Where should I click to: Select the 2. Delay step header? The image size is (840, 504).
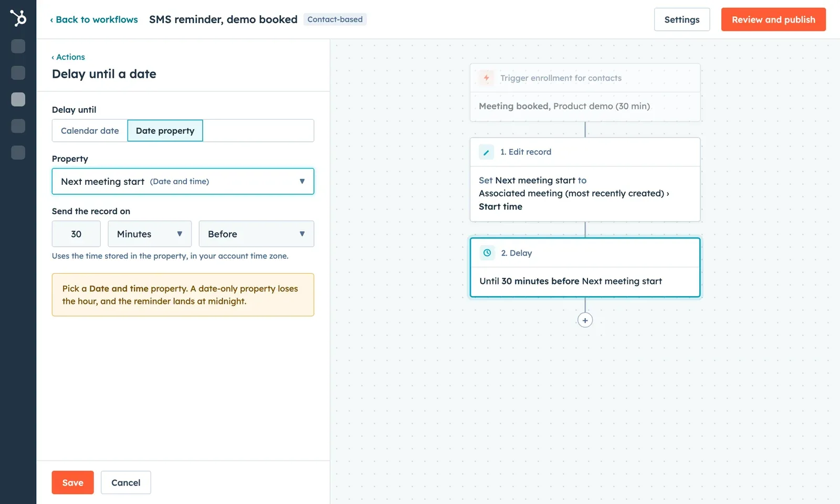(585, 253)
